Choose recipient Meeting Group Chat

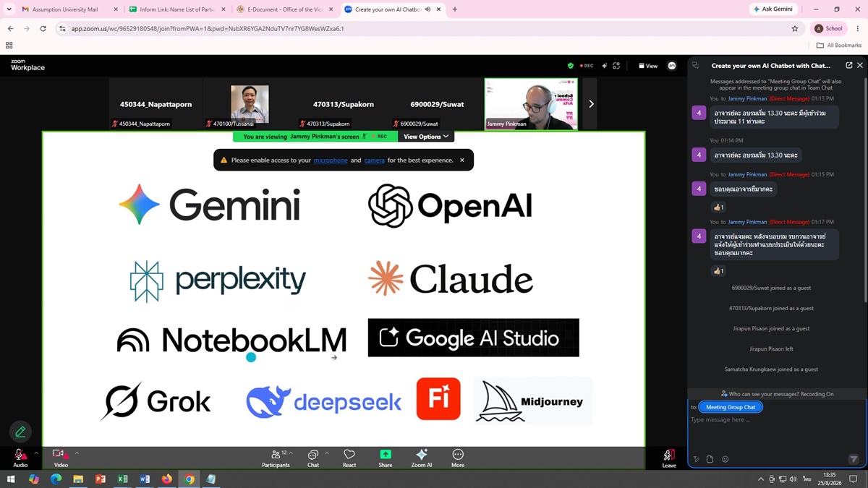pos(731,407)
